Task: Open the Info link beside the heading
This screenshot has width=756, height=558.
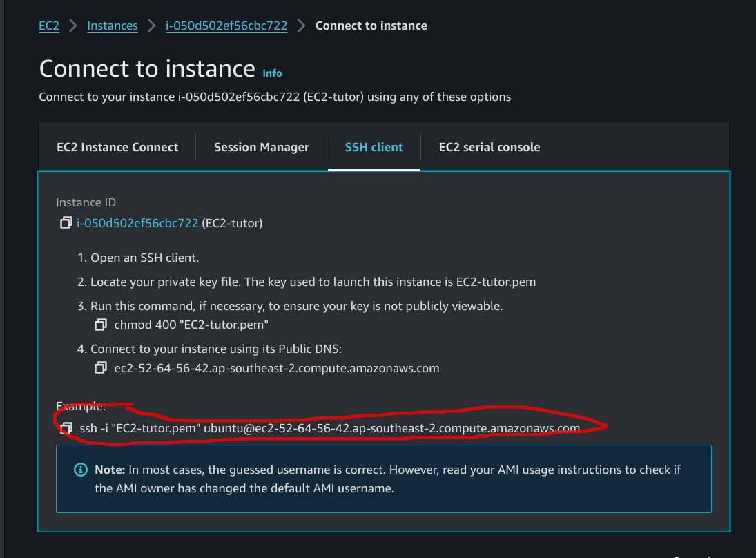Action: point(272,73)
